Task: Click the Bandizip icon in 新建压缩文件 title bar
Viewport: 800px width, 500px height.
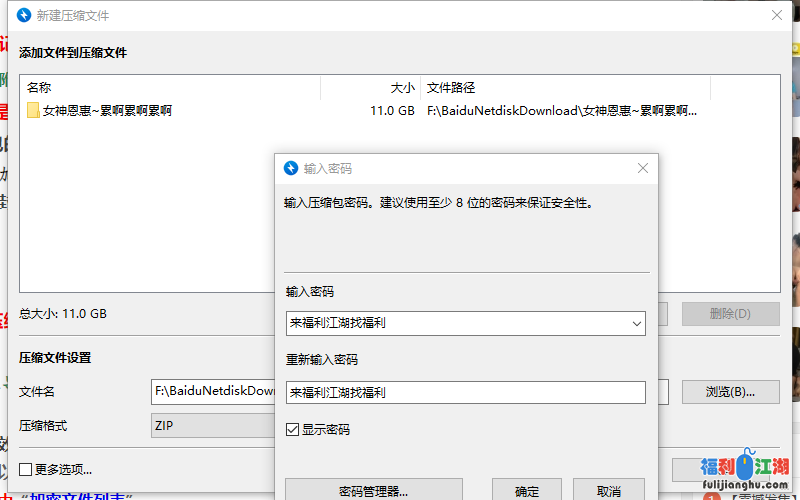Action: coord(24,16)
